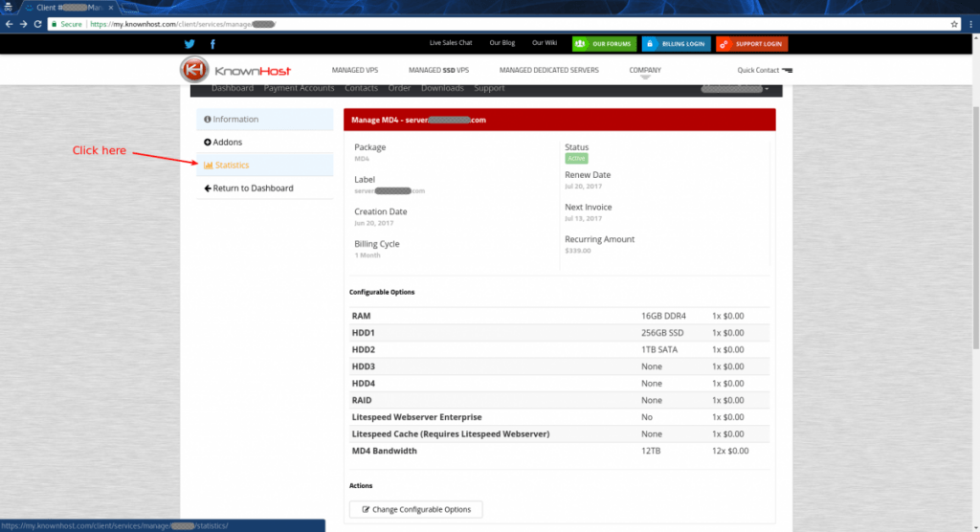The image size is (980, 532).
Task: Click the RAM row label
Action: [361, 317]
